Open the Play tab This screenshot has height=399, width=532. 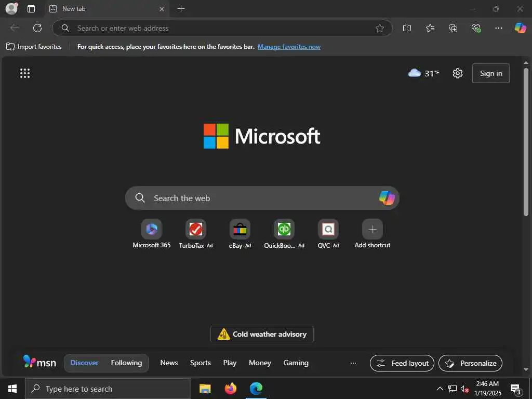click(x=230, y=363)
